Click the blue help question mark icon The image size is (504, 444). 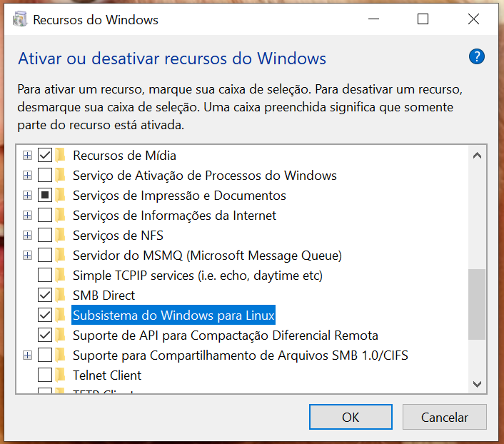[477, 57]
